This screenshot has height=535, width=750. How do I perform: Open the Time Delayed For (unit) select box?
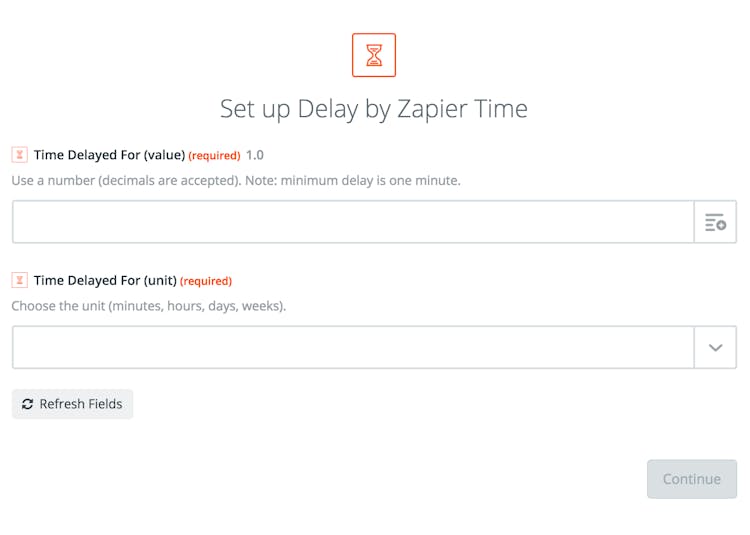click(353, 347)
